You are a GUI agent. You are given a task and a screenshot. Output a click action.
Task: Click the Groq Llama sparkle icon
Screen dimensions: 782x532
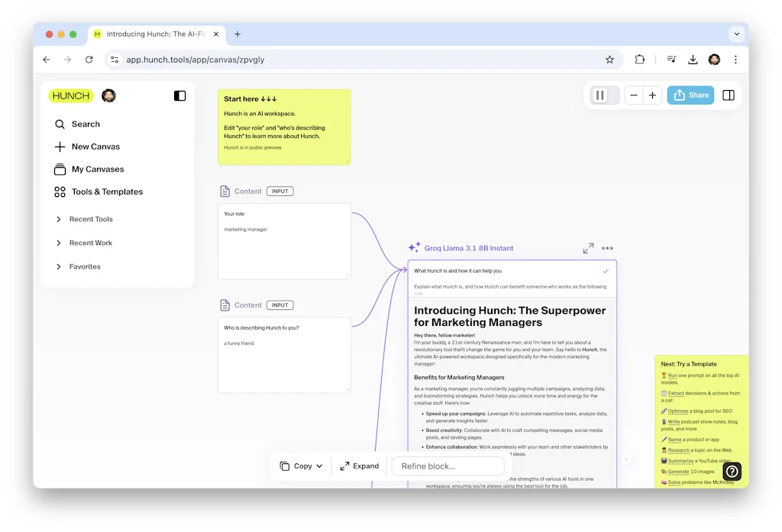(415, 248)
